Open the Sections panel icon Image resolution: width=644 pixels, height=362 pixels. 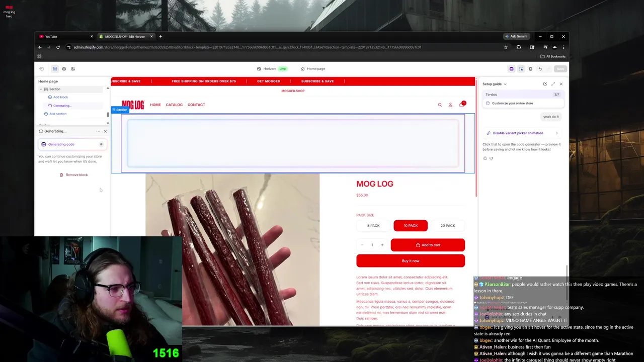tap(55, 69)
